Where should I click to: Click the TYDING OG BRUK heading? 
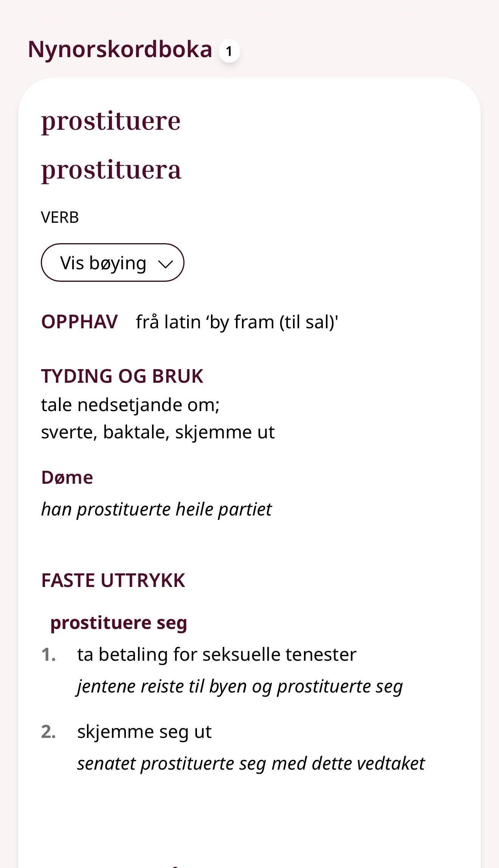(122, 376)
